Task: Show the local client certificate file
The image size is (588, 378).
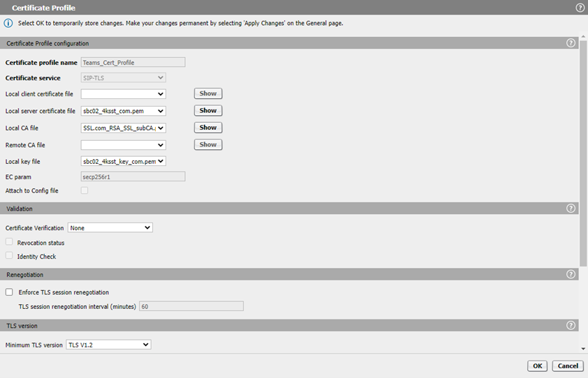Action: (x=208, y=93)
